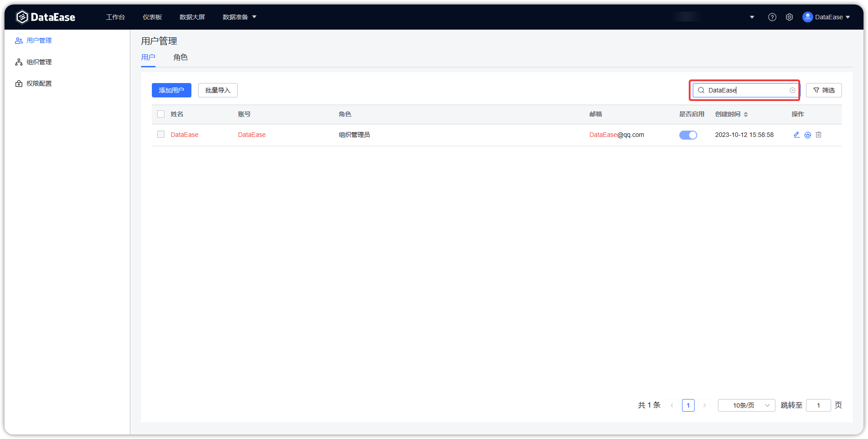Viewport: 868px width, 439px height.
Task: Click the 批量导入 button
Action: point(218,90)
